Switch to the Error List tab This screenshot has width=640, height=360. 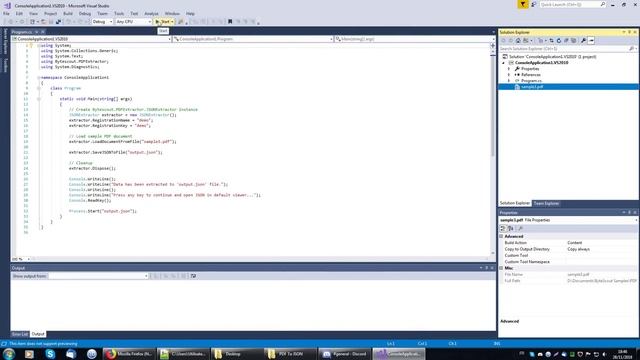(x=20, y=334)
